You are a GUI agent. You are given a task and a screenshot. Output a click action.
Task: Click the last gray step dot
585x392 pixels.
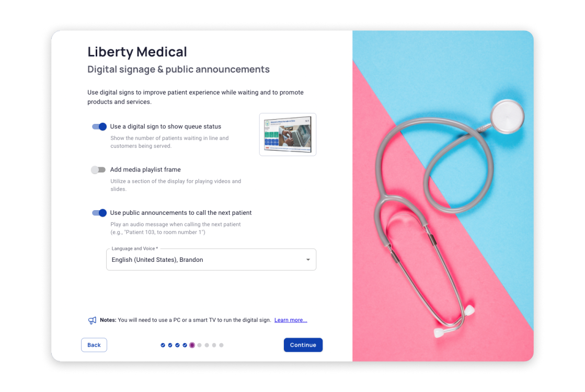coord(221,345)
